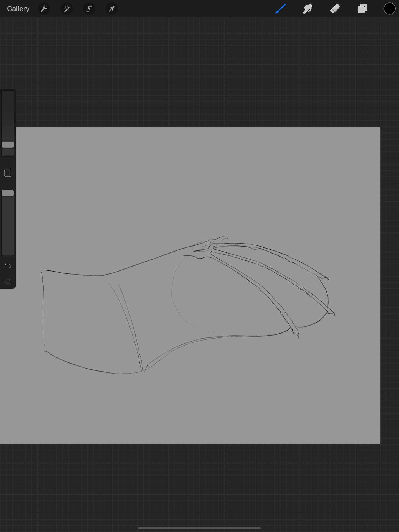
Task: Select the Eraser tool
Action: 335,9
